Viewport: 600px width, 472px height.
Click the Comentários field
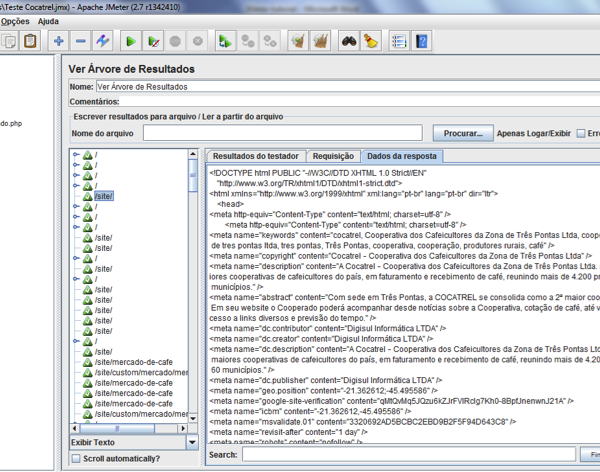(360, 101)
